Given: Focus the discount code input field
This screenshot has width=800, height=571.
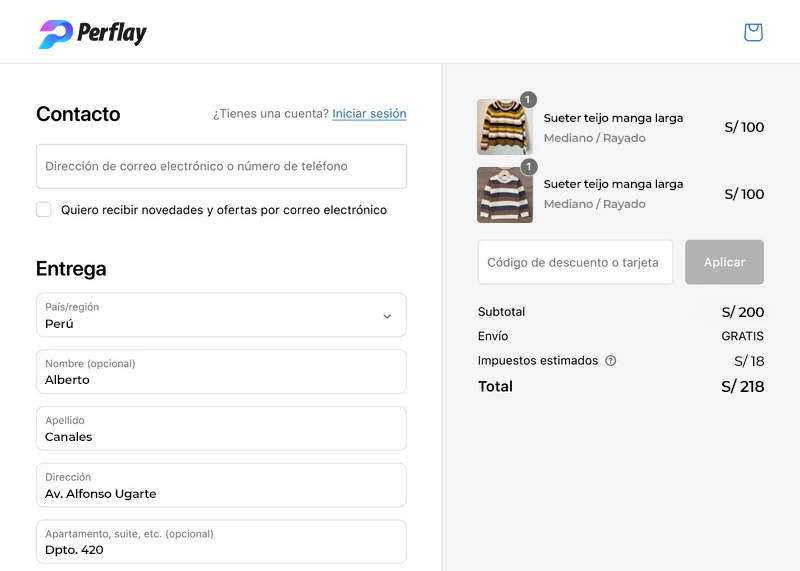Looking at the screenshot, I should 575,262.
